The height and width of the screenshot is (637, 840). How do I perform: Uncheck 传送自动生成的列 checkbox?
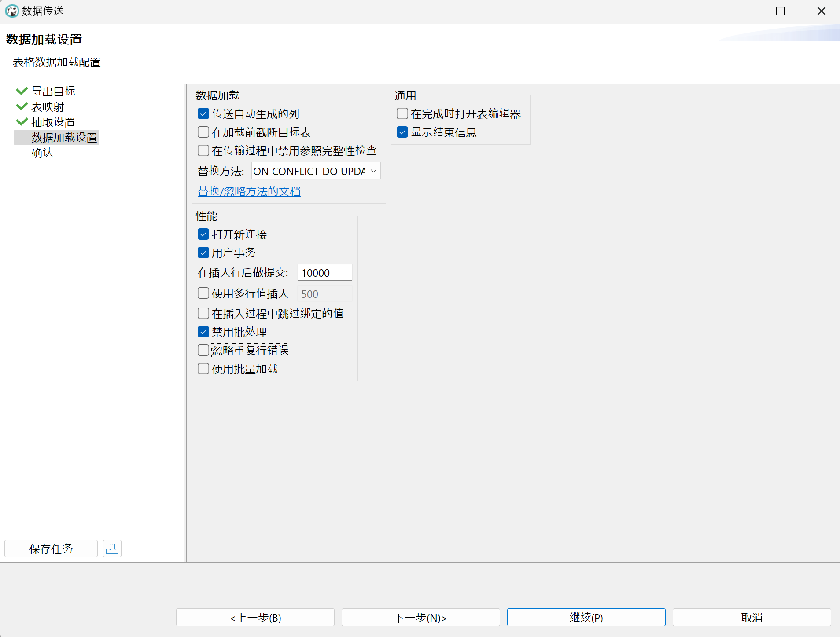[203, 114]
